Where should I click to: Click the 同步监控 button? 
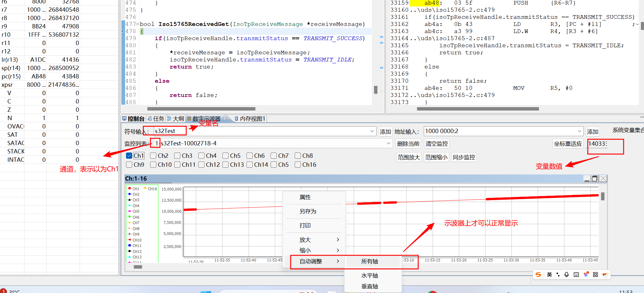464,157
